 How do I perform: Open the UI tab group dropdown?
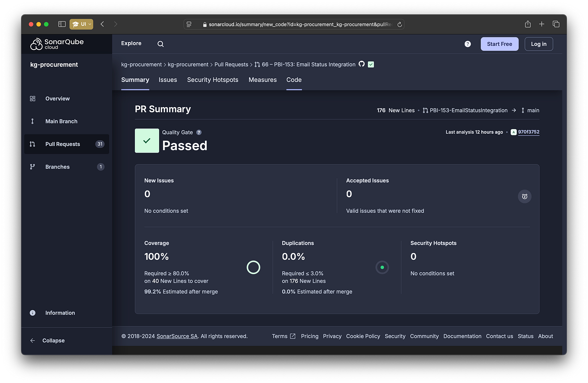tap(81, 24)
